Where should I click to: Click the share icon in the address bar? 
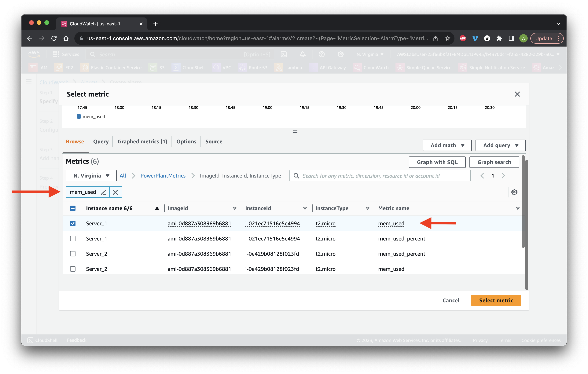(x=435, y=38)
